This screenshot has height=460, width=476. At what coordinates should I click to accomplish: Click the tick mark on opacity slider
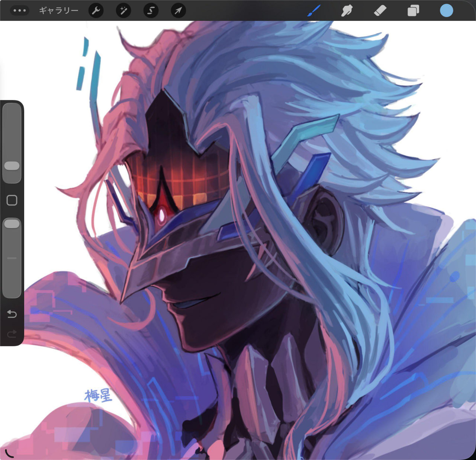(12, 258)
